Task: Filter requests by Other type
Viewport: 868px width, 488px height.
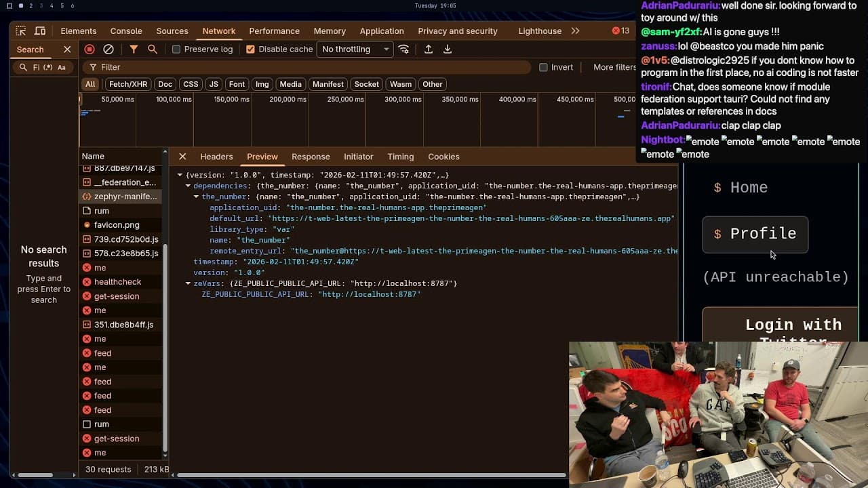Action: coord(432,84)
